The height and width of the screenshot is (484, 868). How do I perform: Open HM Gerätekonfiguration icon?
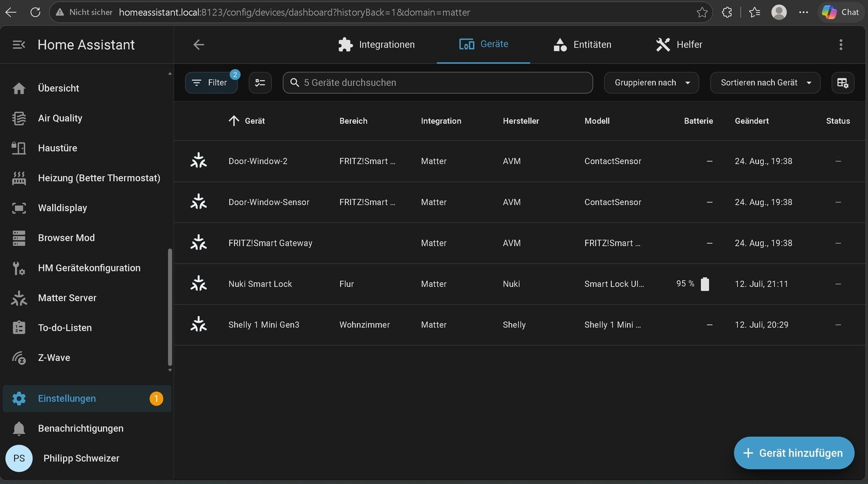click(x=19, y=268)
